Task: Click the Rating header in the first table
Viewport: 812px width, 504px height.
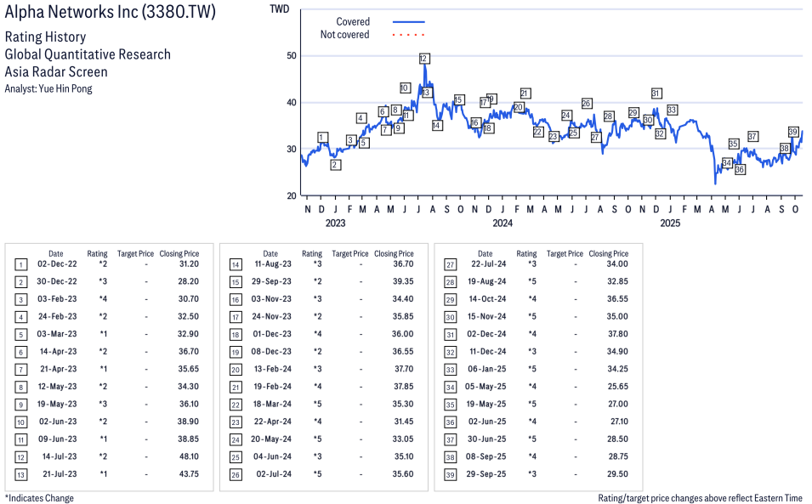Action: click(97, 253)
